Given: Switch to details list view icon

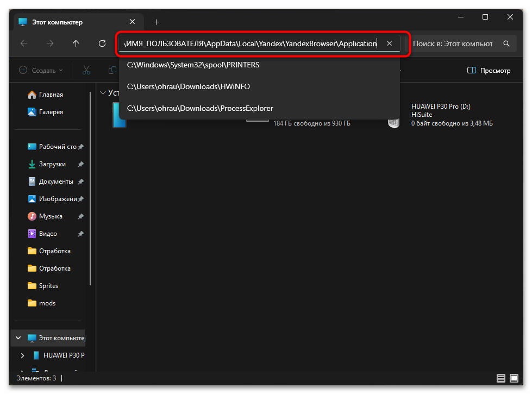Looking at the screenshot, I should 501,378.
